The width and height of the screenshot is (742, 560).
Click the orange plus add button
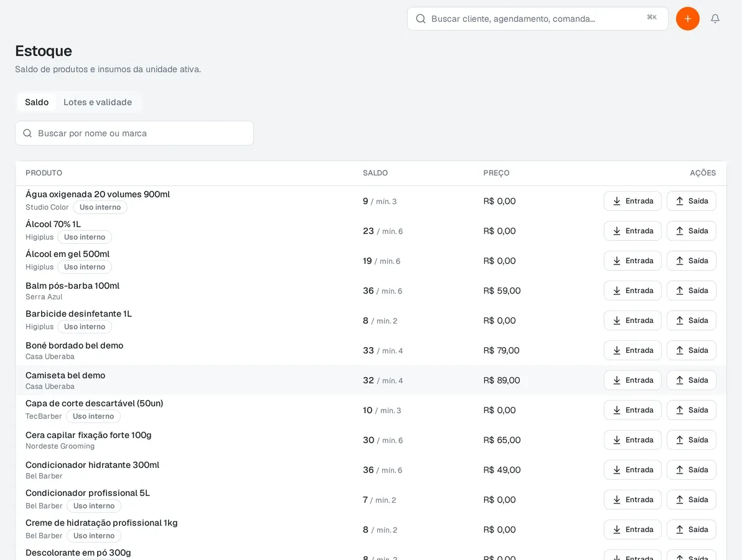coord(688,19)
